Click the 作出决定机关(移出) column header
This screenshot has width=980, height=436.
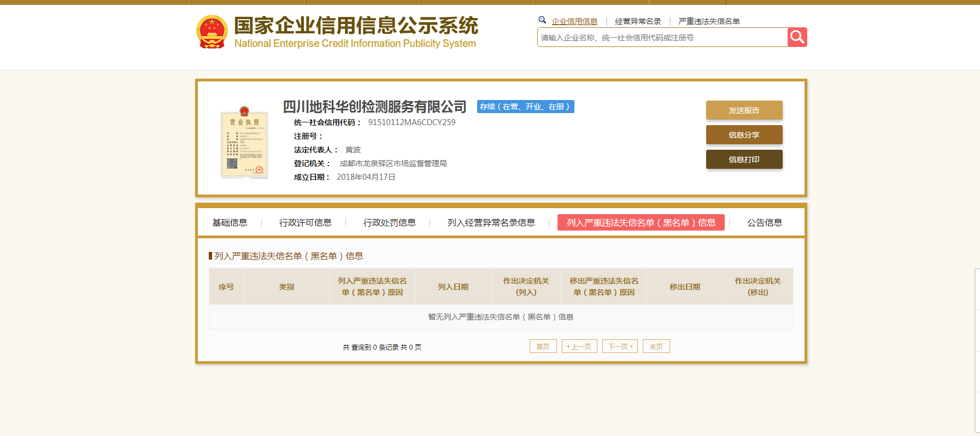point(758,287)
